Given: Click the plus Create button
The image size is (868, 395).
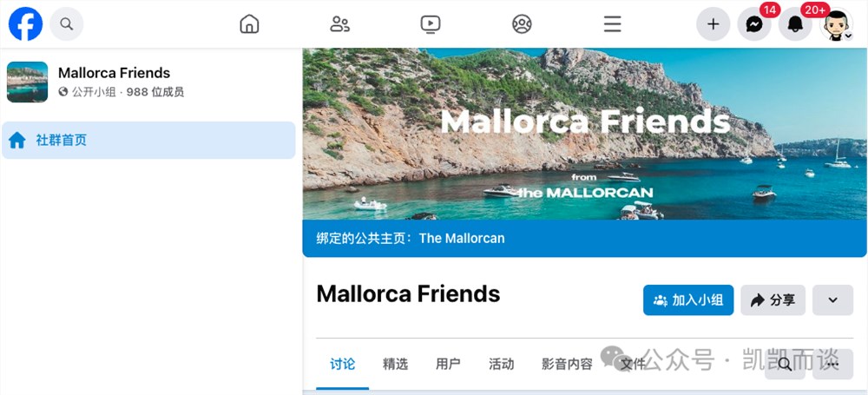Looking at the screenshot, I should coord(713,23).
